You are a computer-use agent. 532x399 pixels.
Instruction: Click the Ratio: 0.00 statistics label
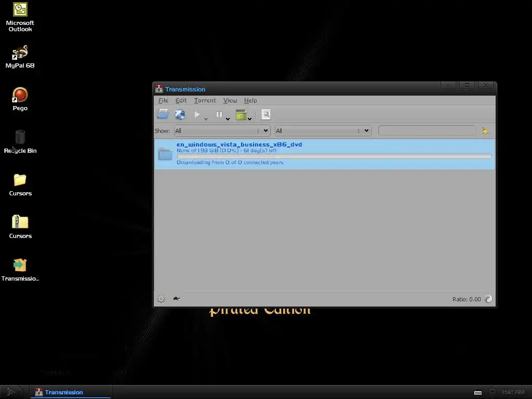coord(467,299)
